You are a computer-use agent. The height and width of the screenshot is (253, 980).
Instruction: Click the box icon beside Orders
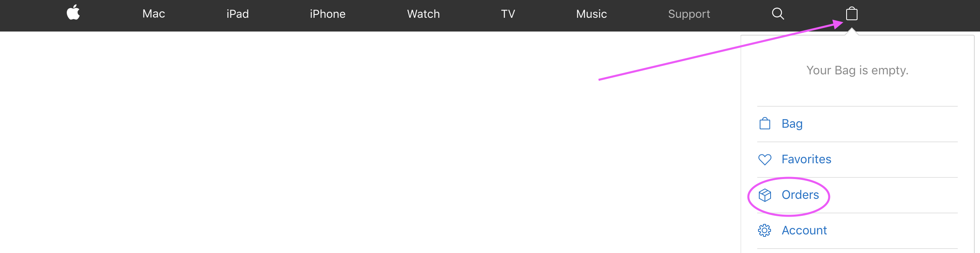point(765,195)
